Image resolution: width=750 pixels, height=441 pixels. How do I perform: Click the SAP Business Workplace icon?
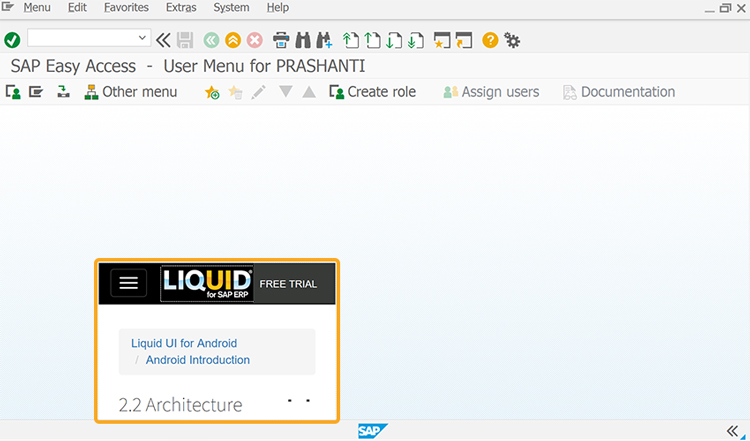point(63,92)
